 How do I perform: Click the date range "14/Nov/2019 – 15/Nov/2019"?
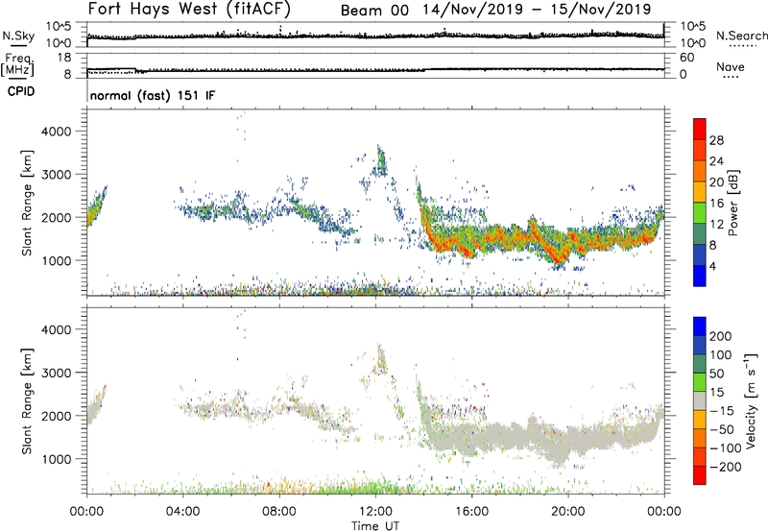click(x=537, y=10)
